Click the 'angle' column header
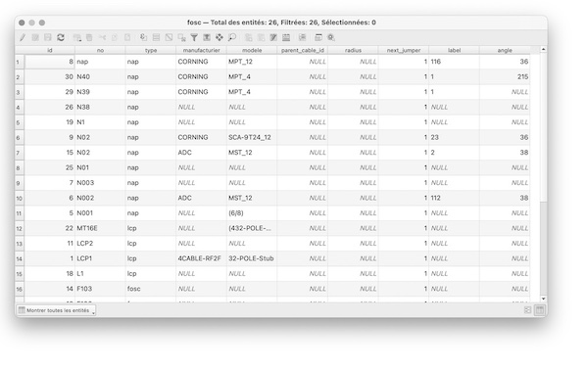 (505, 50)
